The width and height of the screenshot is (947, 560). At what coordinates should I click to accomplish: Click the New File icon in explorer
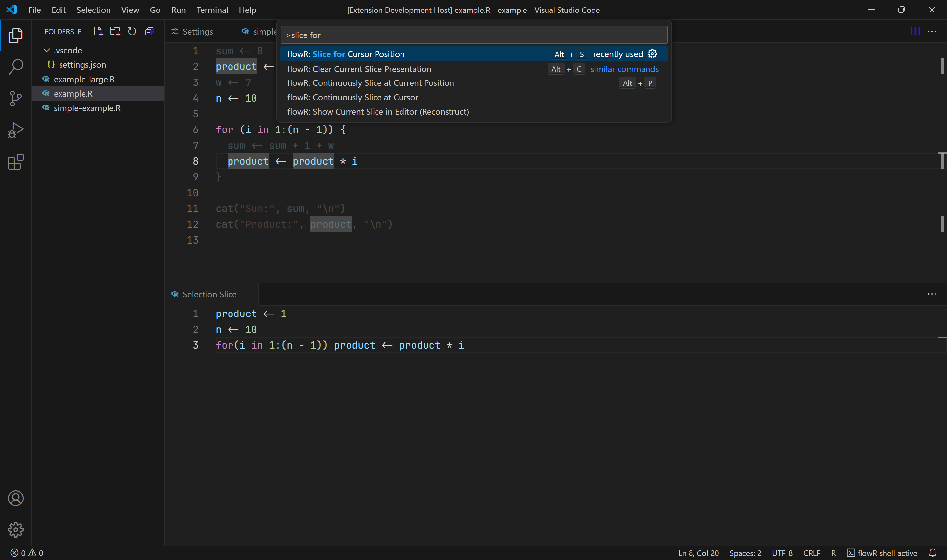pos(98,31)
